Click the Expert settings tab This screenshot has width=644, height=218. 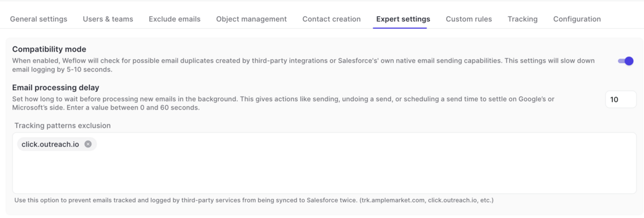(403, 19)
